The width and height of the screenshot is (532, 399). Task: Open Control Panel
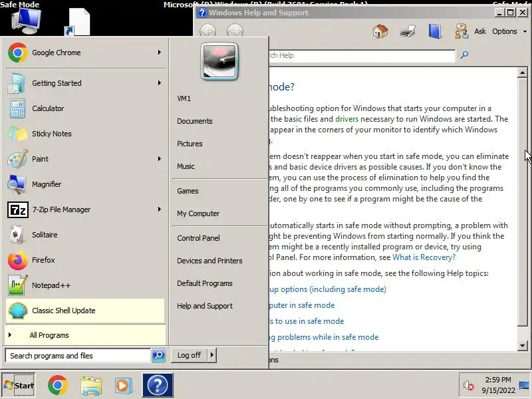(x=198, y=238)
